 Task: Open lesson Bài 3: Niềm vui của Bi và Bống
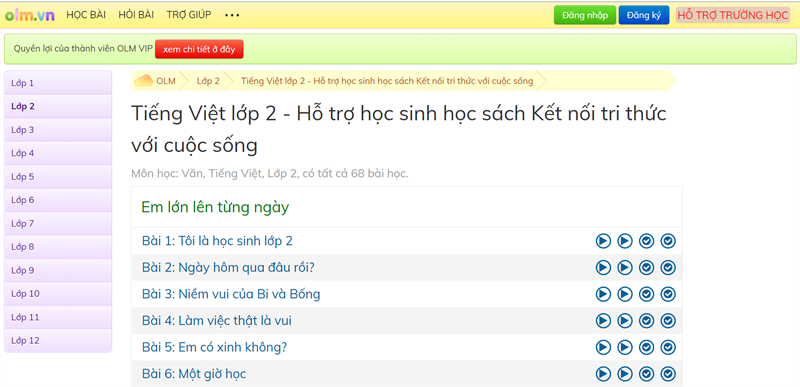point(231,294)
